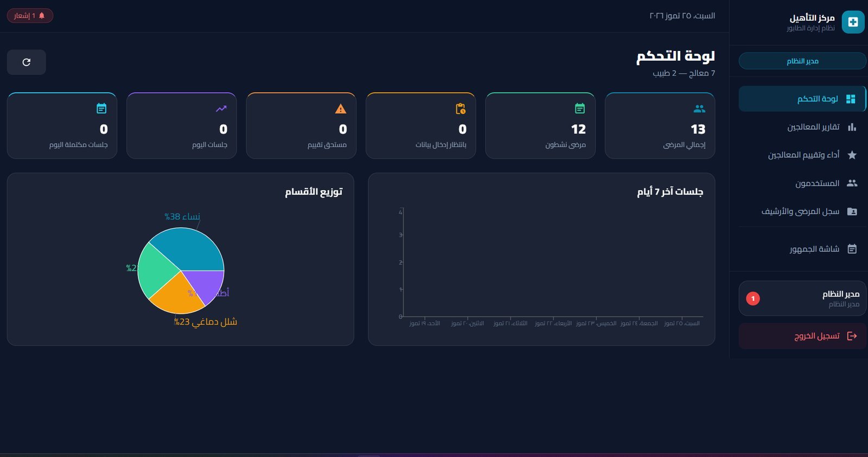Select the مدير النظام role pill
The image size is (868, 457).
[802, 61]
